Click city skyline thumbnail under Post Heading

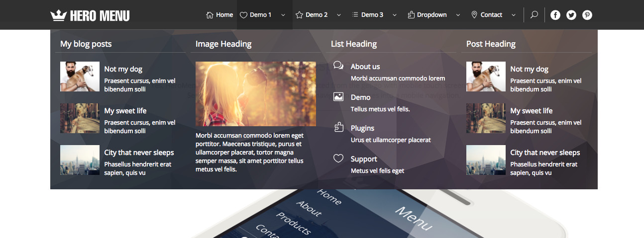pos(486,160)
